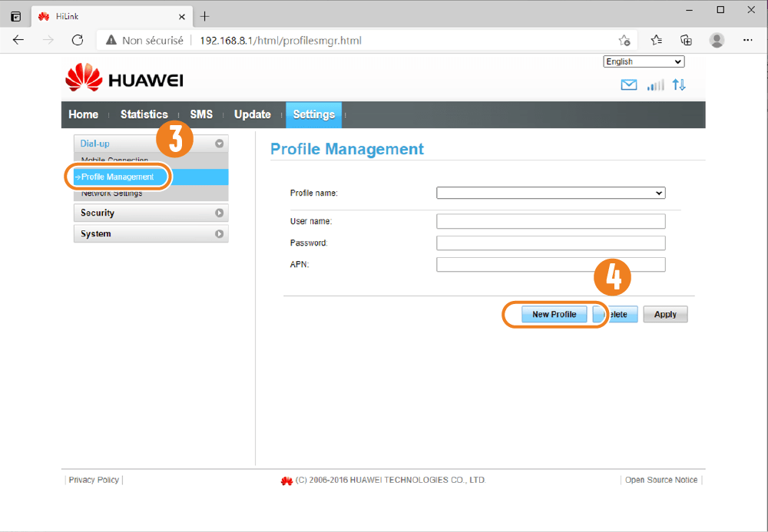The height and width of the screenshot is (532, 768).
Task: Select the Settings tab
Action: (x=314, y=114)
